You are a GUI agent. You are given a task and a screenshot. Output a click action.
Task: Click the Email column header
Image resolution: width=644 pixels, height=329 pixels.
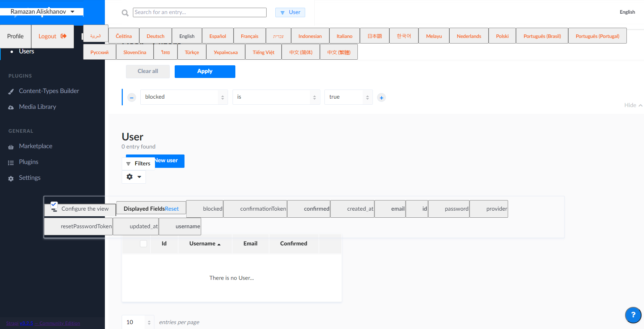[x=250, y=244]
